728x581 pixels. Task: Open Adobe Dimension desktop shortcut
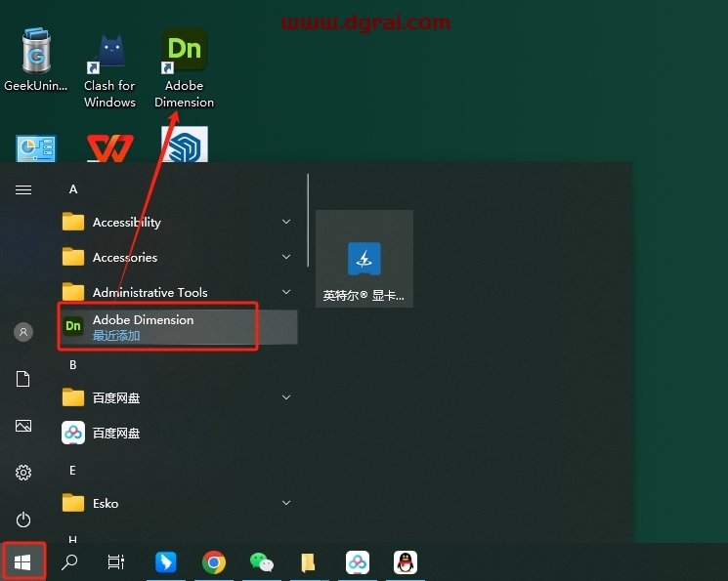click(184, 68)
